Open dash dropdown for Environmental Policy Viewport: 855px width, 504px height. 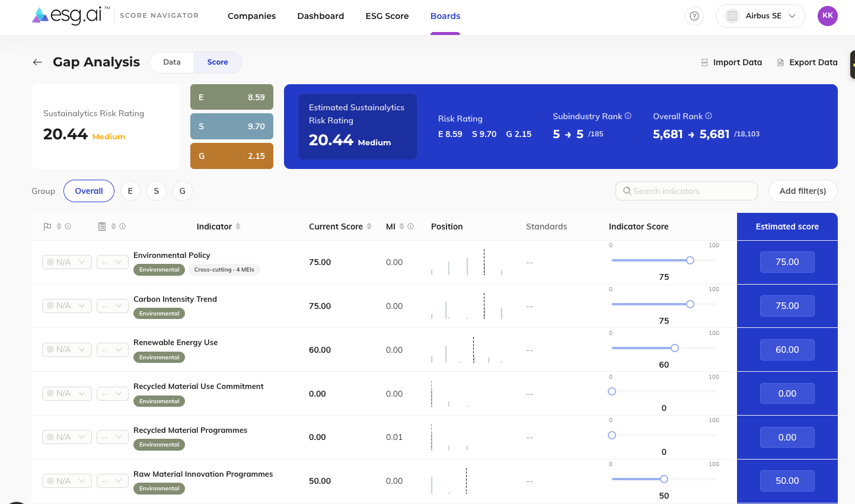pos(113,262)
